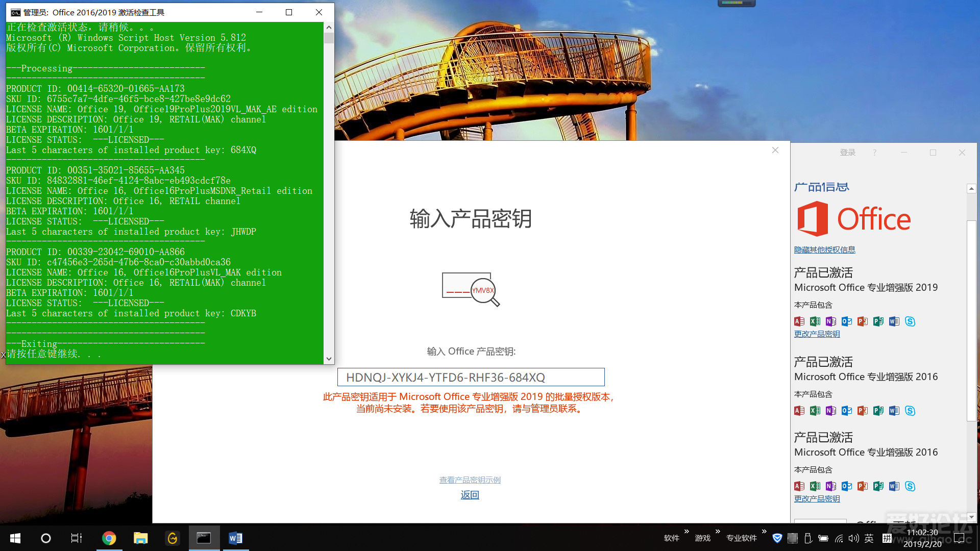Viewport: 980px width, 551px height.
Task: Launch Google Chrome from the taskbar
Action: click(109, 538)
